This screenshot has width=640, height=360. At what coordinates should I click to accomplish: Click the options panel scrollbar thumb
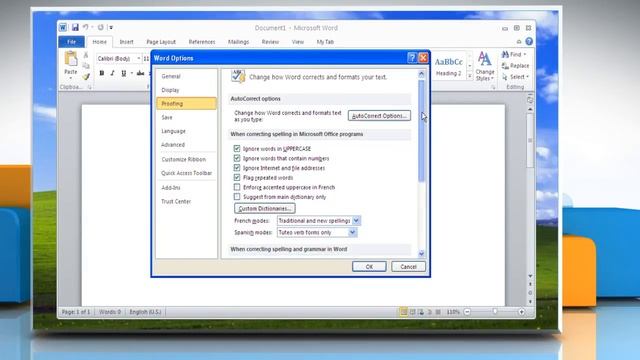(421, 131)
